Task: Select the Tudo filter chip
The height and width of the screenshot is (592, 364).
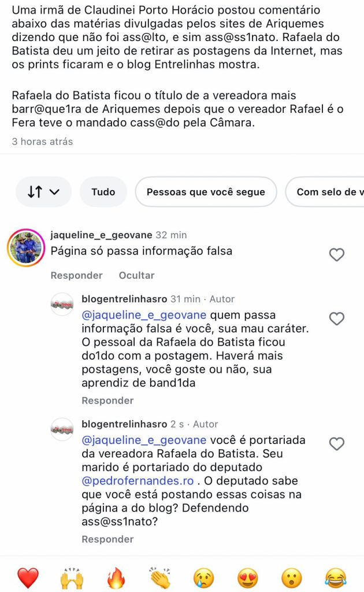Action: click(103, 192)
